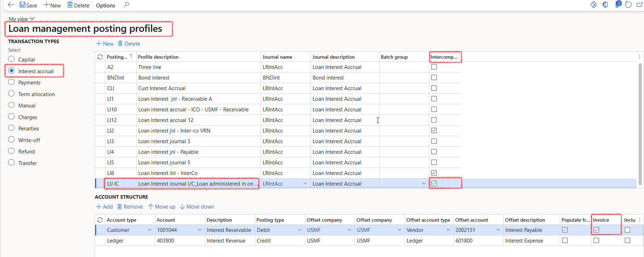Select the Payments transaction type
The width and height of the screenshot is (644, 257).
[11, 82]
